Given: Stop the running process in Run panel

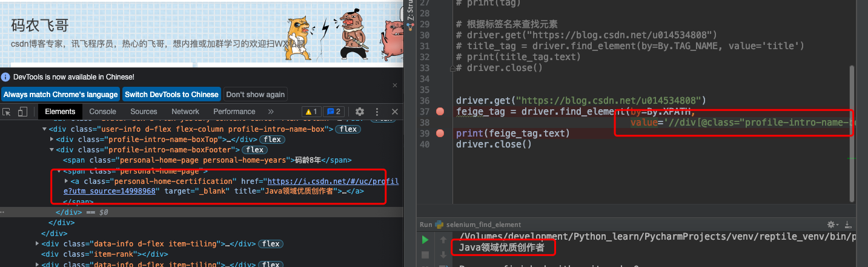Looking at the screenshot, I should pos(425,255).
